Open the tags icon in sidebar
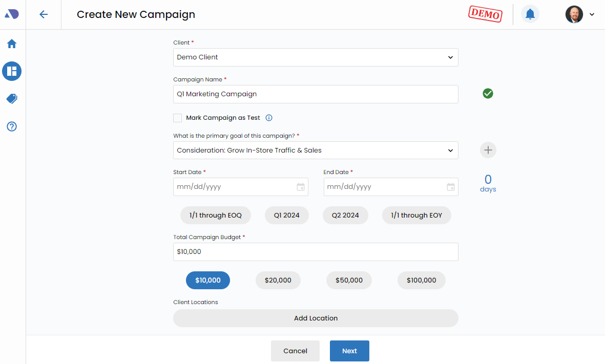The height and width of the screenshot is (364, 605). (12, 99)
